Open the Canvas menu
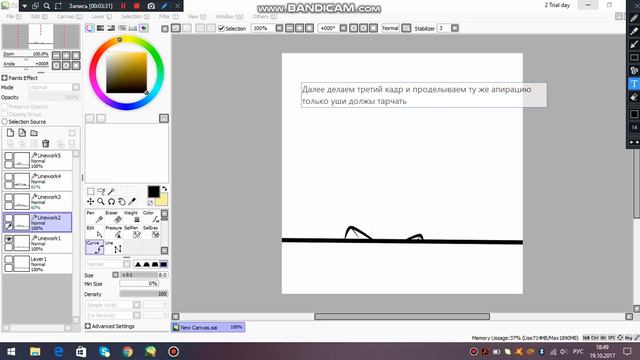 coord(69,17)
